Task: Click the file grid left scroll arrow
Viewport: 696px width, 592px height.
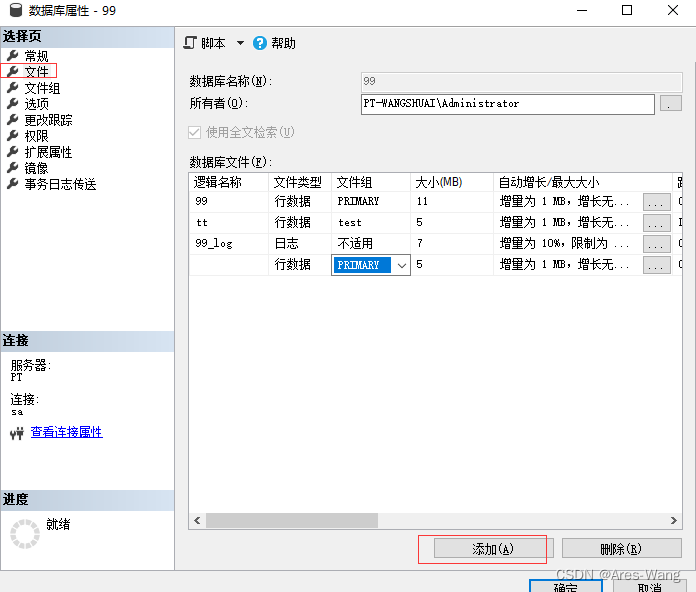Action: (x=198, y=520)
